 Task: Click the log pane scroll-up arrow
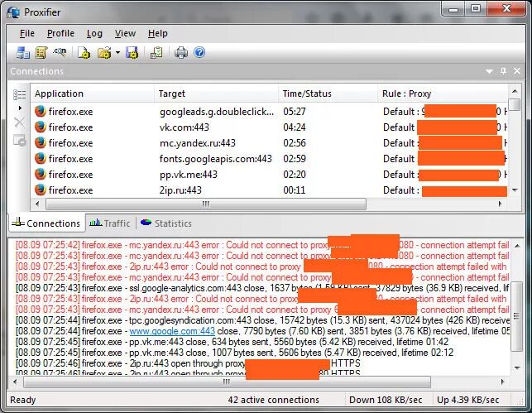(x=517, y=245)
